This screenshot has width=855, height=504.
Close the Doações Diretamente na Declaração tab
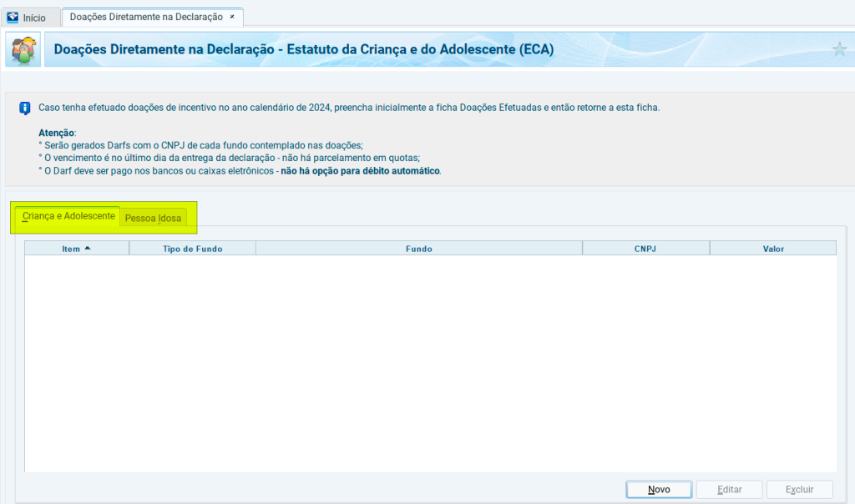pos(232,17)
